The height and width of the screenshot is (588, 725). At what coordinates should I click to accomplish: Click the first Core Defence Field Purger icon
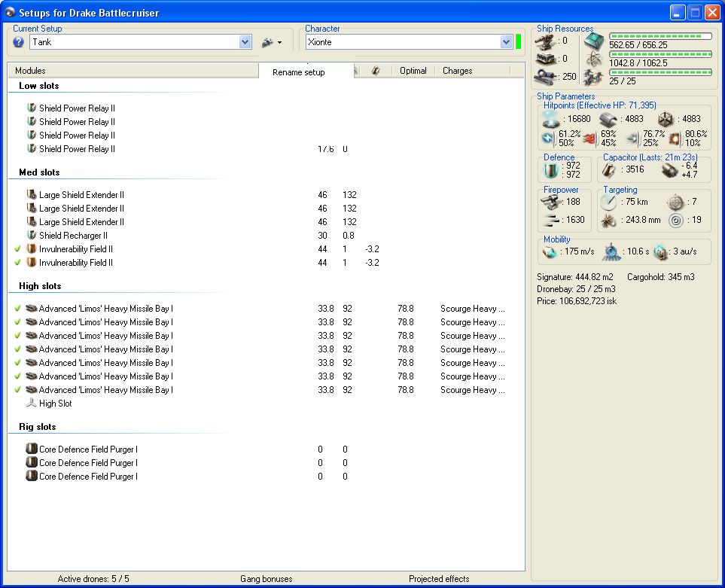tap(32, 449)
